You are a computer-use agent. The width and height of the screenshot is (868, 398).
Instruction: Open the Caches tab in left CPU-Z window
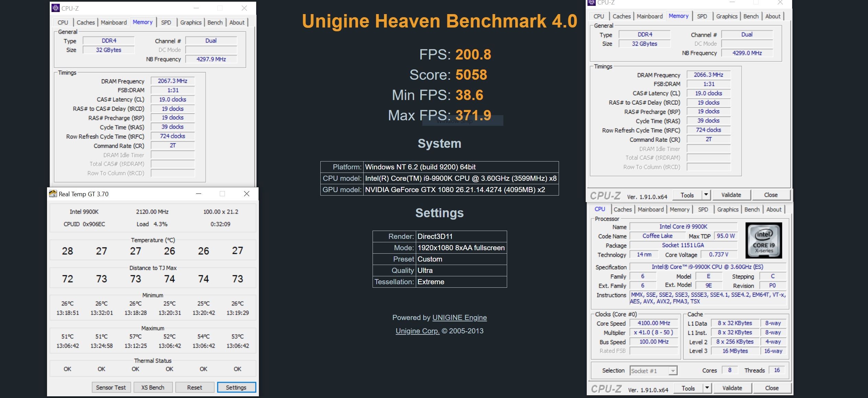(85, 22)
